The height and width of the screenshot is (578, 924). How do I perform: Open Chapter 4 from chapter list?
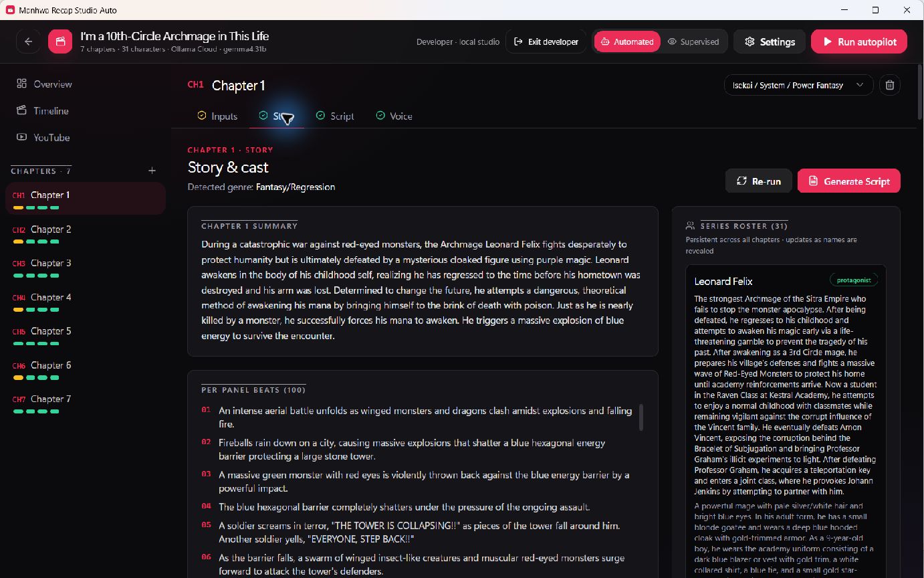(86, 301)
